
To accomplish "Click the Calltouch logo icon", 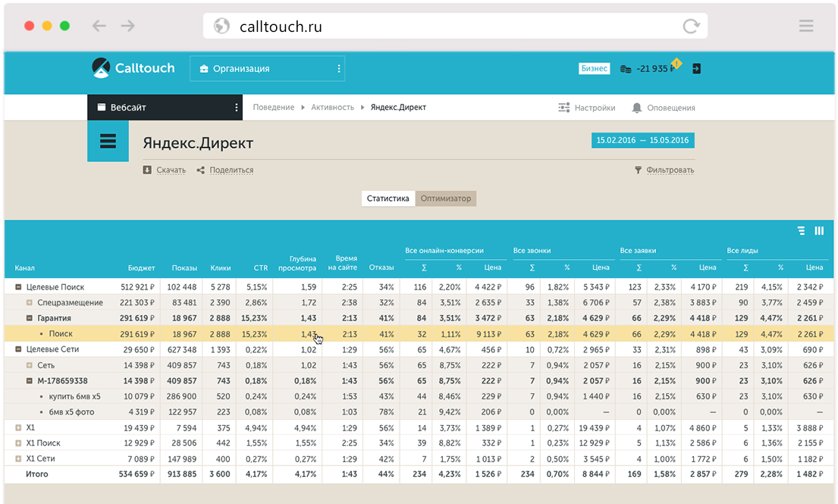I will 100,68.
